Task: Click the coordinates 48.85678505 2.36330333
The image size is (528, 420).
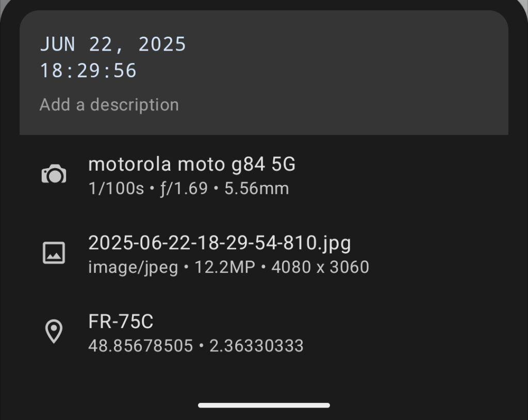Action: (196, 346)
